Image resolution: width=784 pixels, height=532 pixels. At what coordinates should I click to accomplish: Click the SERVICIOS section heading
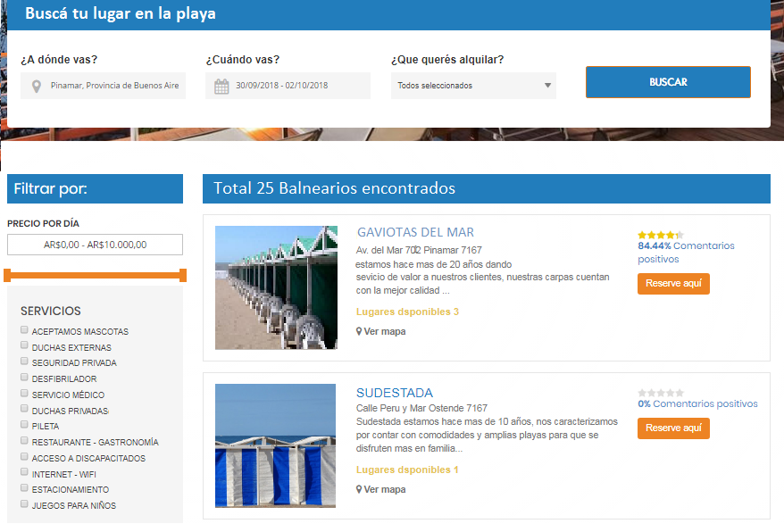pyautogui.click(x=51, y=311)
